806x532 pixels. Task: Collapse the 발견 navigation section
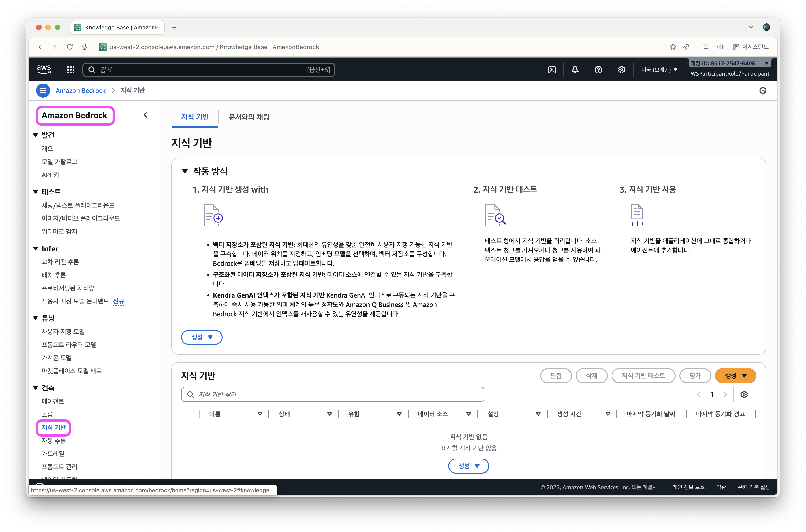pyautogui.click(x=36, y=135)
